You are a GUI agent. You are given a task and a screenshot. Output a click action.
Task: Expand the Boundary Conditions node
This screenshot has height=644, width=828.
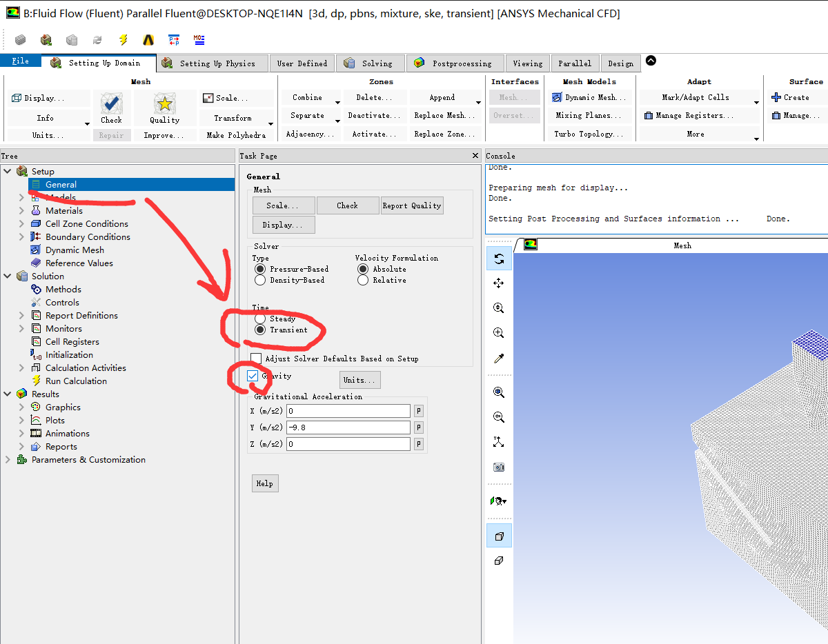[x=21, y=237]
